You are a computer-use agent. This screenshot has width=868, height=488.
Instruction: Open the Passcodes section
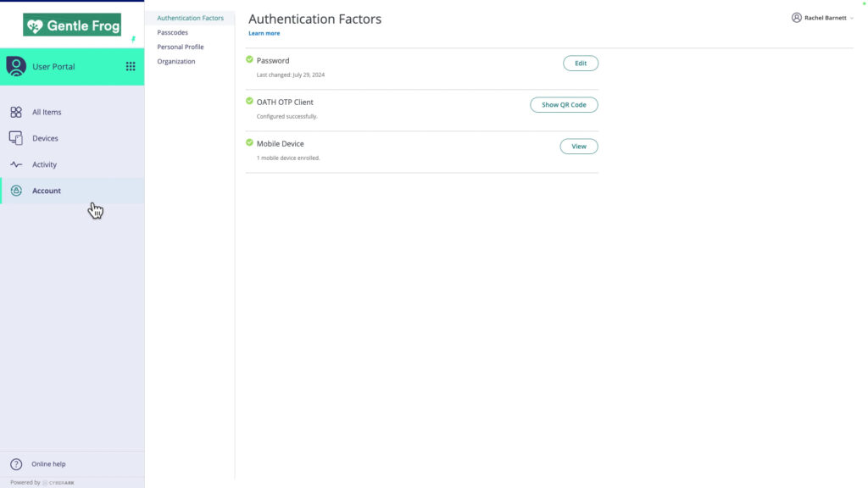(172, 32)
